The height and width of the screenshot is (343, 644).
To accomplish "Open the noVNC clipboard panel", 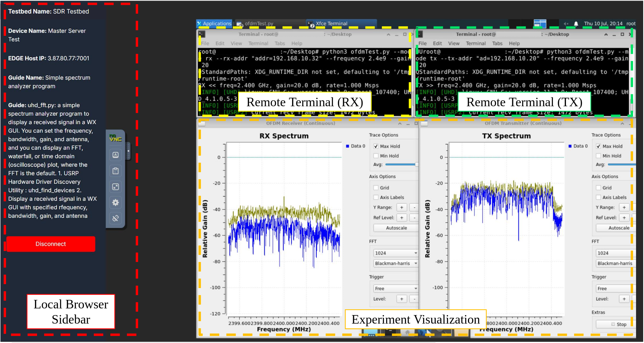I will tap(115, 171).
